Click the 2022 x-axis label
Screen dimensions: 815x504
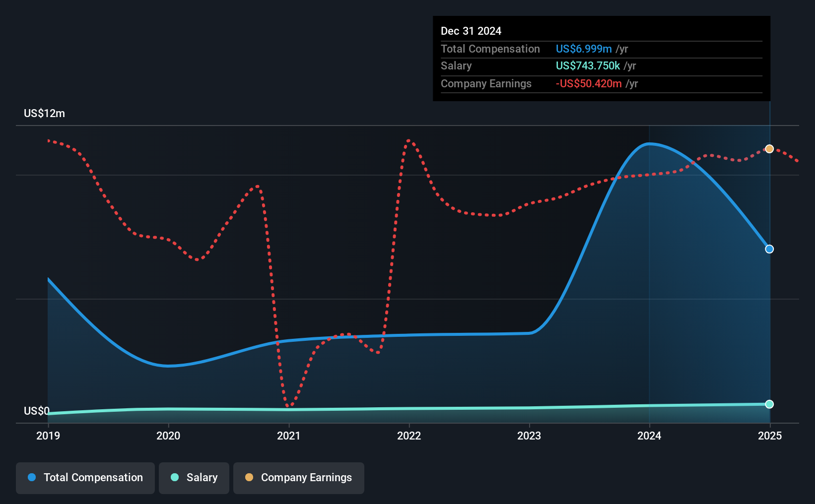tap(409, 436)
